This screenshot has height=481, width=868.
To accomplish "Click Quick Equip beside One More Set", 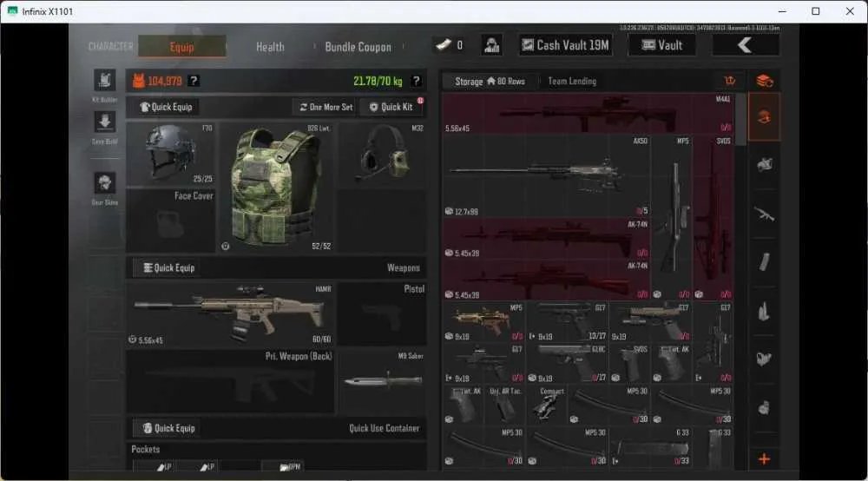I will [166, 107].
